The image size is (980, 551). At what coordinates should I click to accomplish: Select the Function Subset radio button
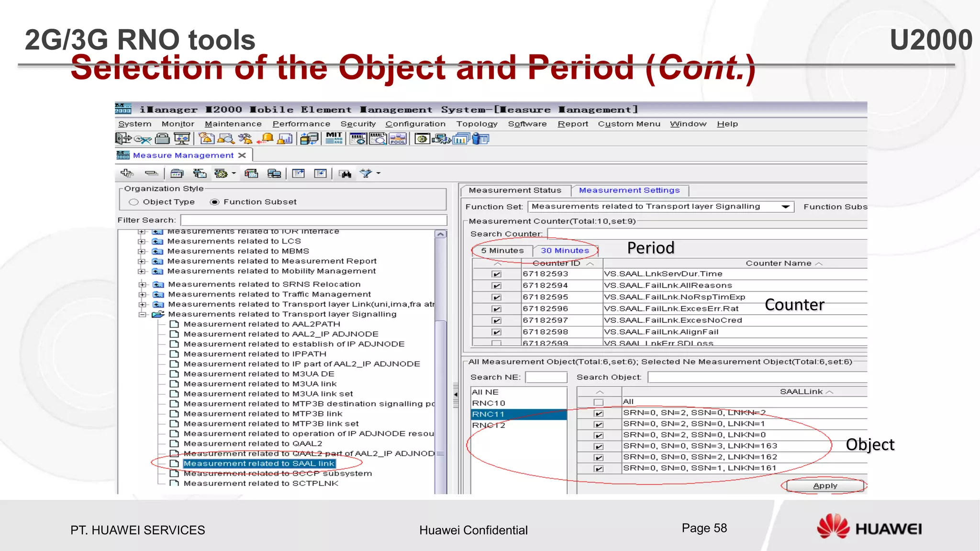[215, 202]
